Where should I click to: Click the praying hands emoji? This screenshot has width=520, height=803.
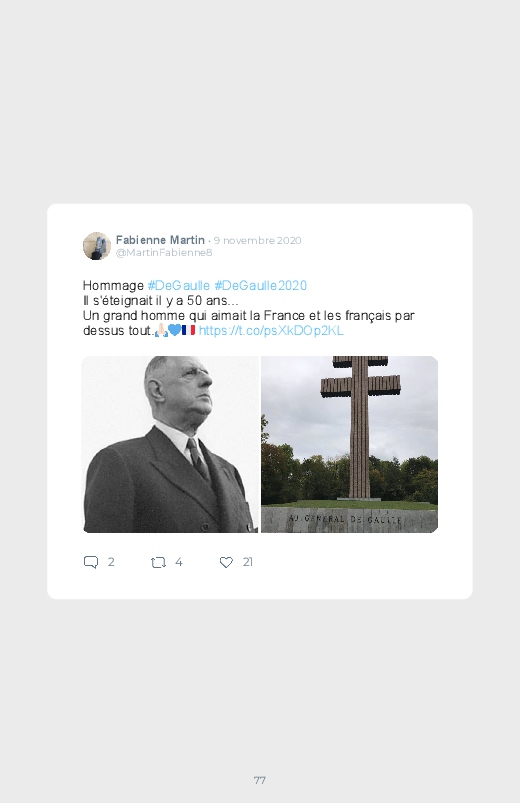coord(161,330)
